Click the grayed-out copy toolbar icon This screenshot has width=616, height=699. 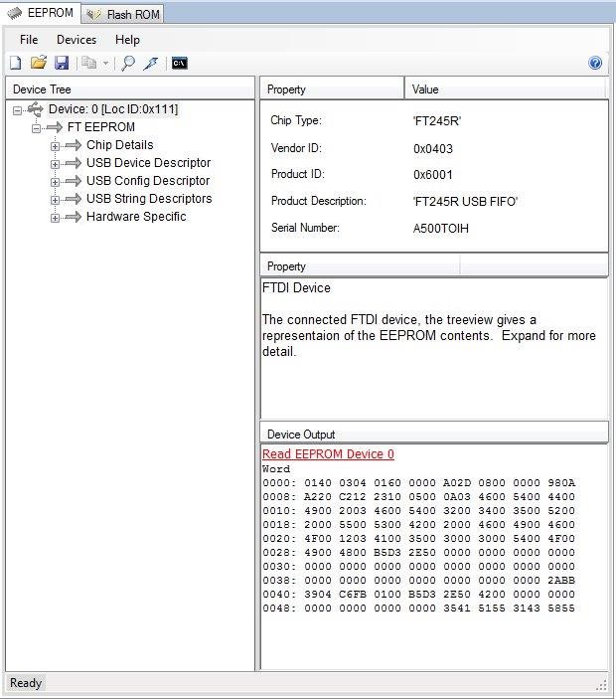point(89,63)
